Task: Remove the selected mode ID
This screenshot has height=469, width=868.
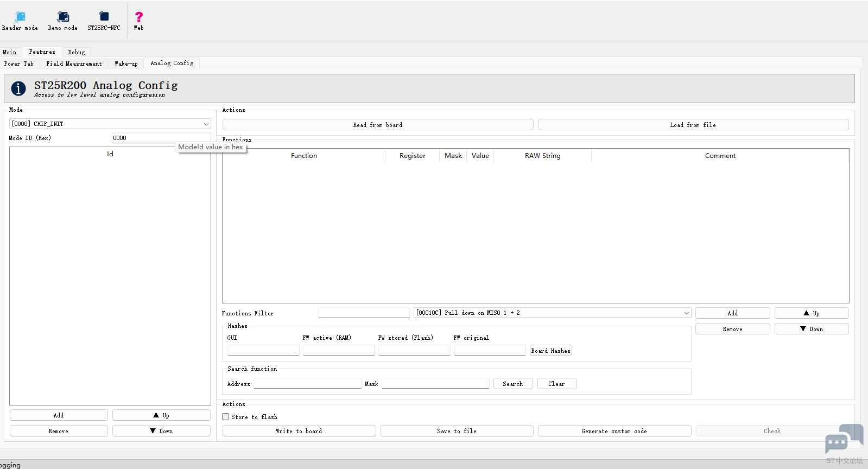Action: point(59,431)
